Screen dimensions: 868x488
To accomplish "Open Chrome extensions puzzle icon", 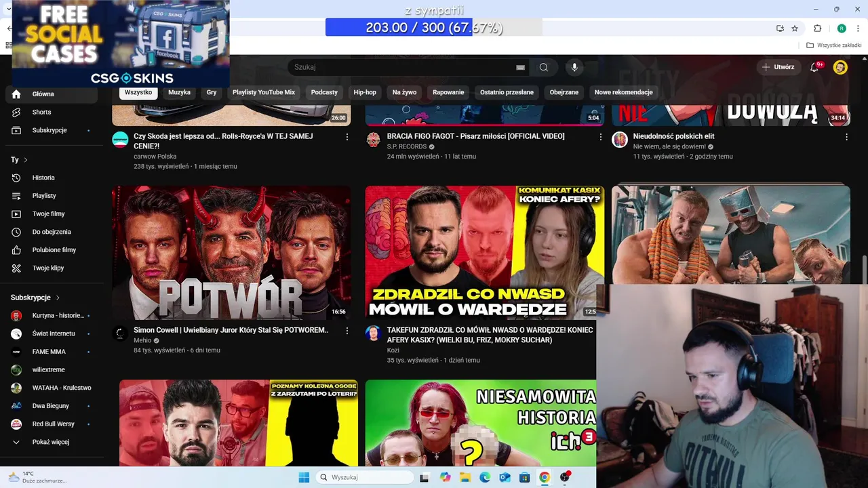I will 817,28.
